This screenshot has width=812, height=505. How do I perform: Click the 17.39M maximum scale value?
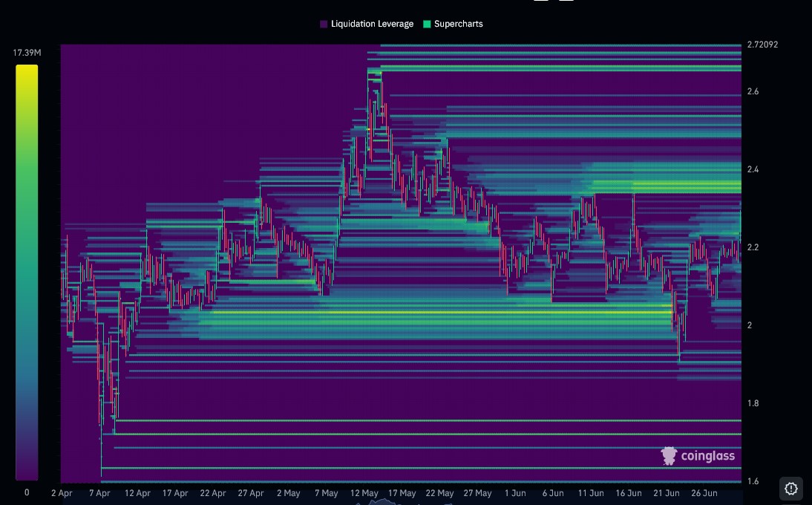click(x=27, y=53)
